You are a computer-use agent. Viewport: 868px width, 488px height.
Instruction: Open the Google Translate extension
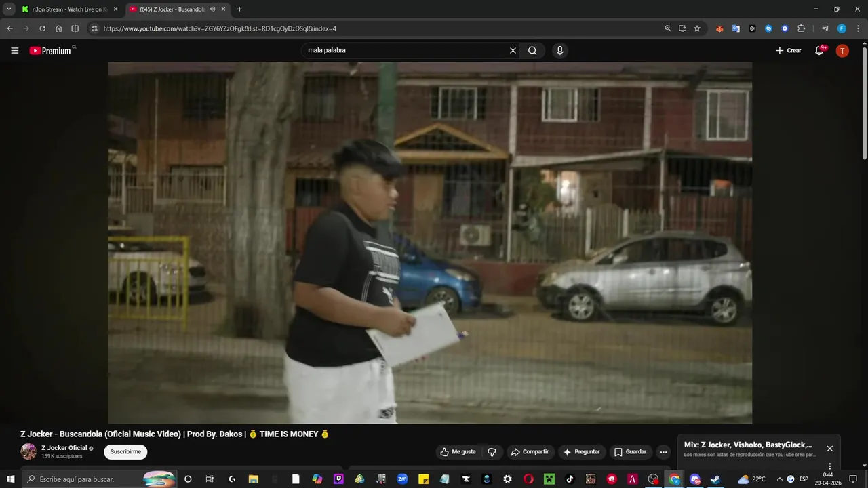point(736,28)
